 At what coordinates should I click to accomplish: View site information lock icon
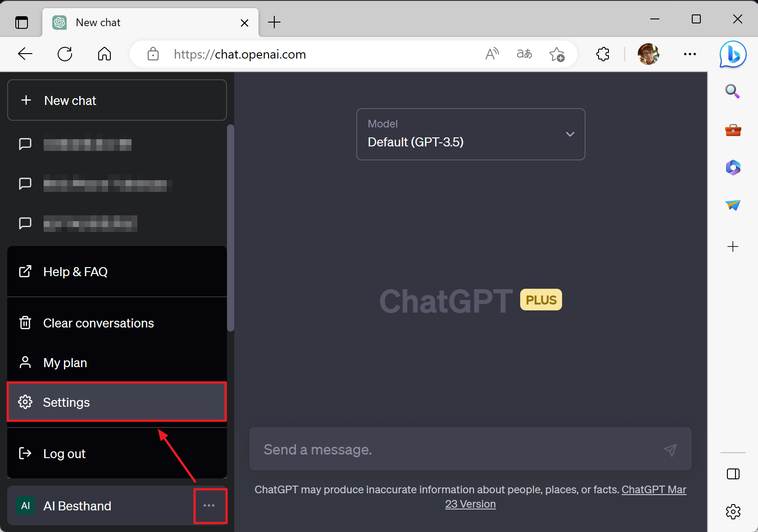153,54
